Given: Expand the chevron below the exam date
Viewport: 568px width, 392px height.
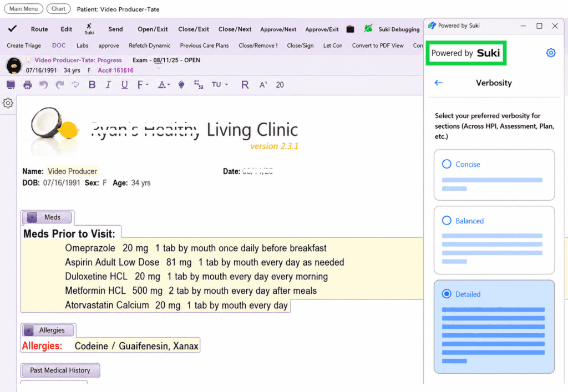Looking at the screenshot, I should coord(159,67).
